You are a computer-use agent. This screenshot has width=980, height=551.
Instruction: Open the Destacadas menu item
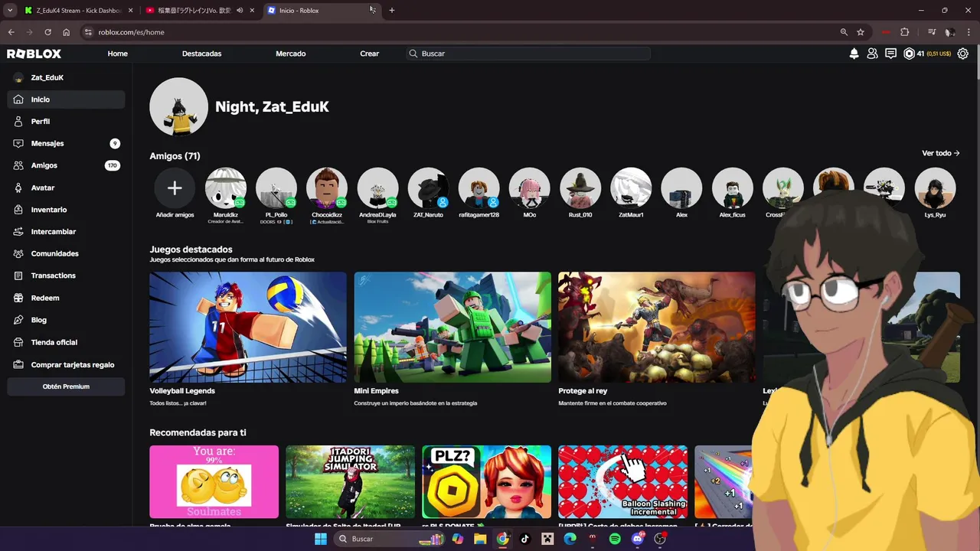(x=201, y=54)
